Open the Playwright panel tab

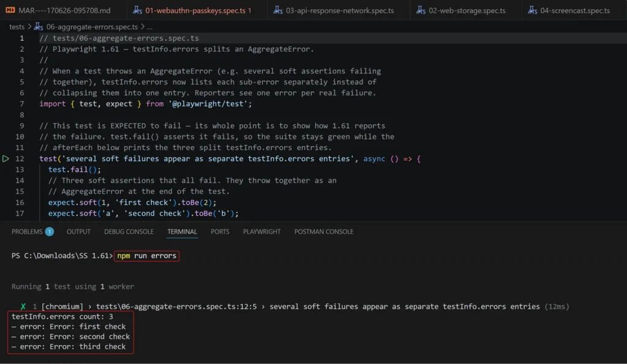pos(262,232)
